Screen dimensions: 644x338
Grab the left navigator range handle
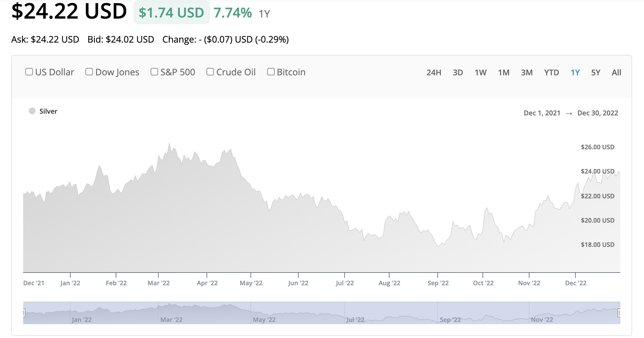(24, 313)
